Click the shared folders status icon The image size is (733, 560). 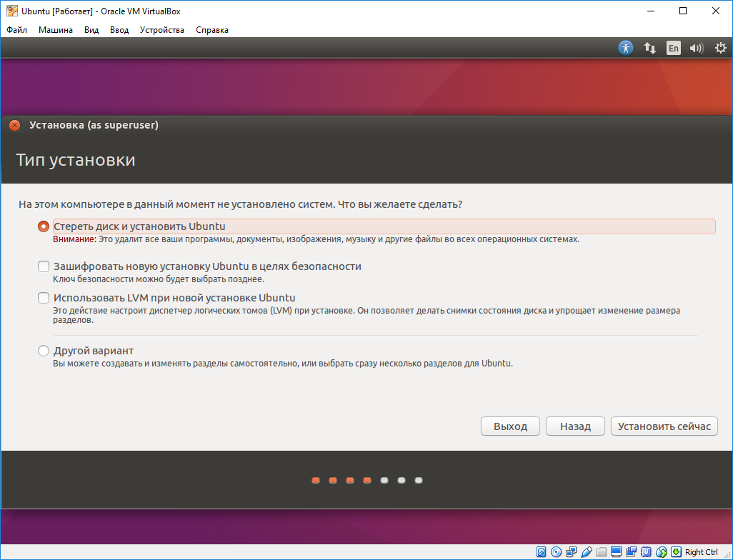601,552
